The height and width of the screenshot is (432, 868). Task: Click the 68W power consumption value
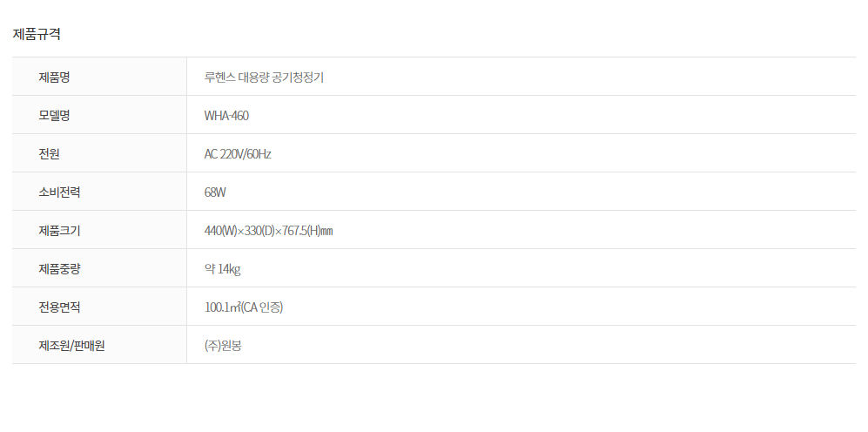(215, 192)
